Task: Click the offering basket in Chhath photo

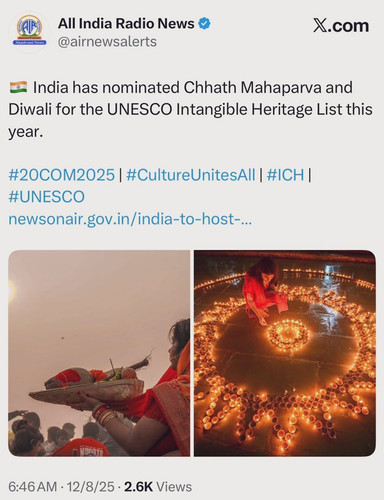Action: click(x=87, y=386)
